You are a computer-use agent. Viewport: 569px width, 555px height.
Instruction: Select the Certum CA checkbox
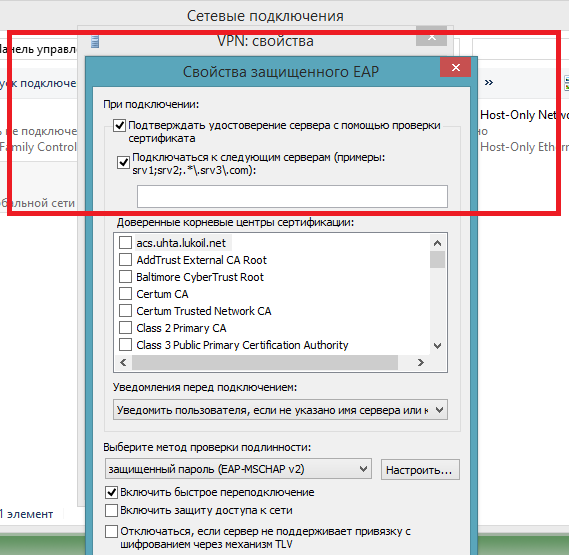(x=125, y=293)
